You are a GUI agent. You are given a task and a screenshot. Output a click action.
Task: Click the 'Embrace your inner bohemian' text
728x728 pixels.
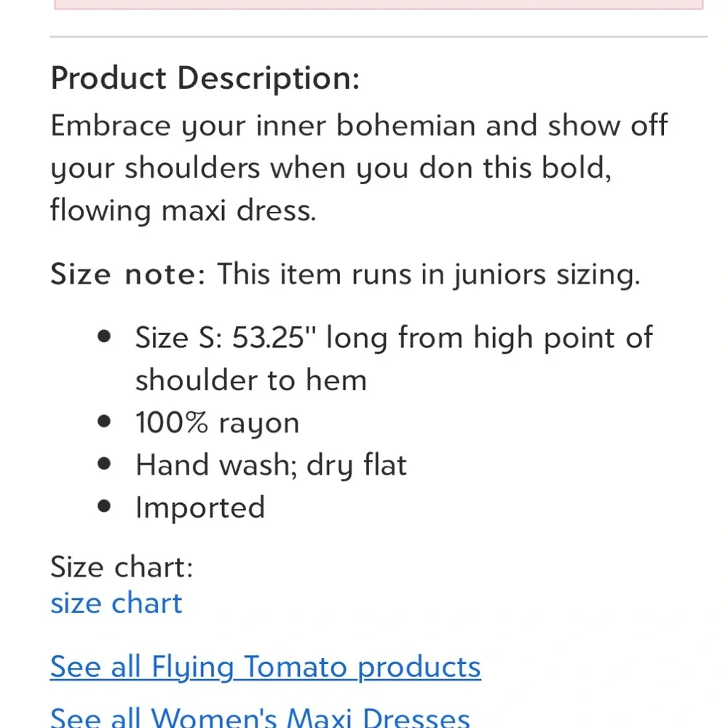(359, 125)
